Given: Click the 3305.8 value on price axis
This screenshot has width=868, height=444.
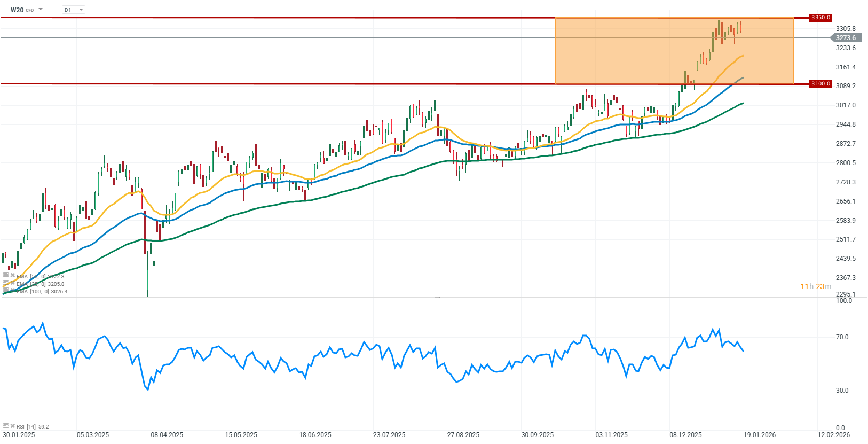Looking at the screenshot, I should [x=846, y=29].
